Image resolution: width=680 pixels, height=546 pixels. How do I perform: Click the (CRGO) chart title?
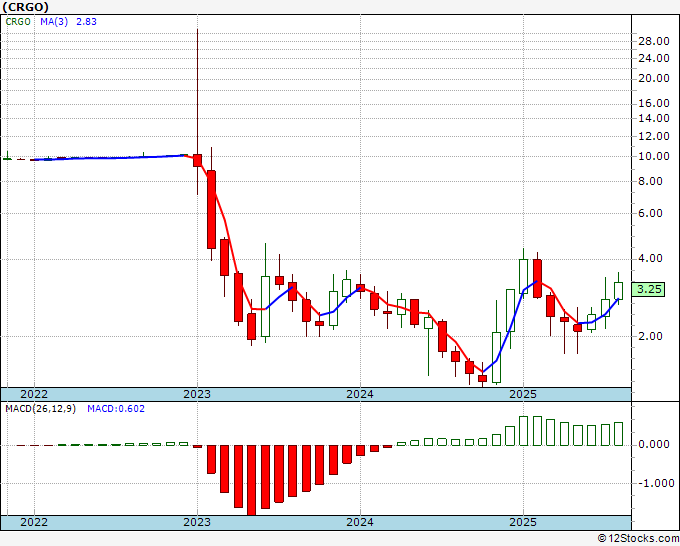[x=26, y=7]
